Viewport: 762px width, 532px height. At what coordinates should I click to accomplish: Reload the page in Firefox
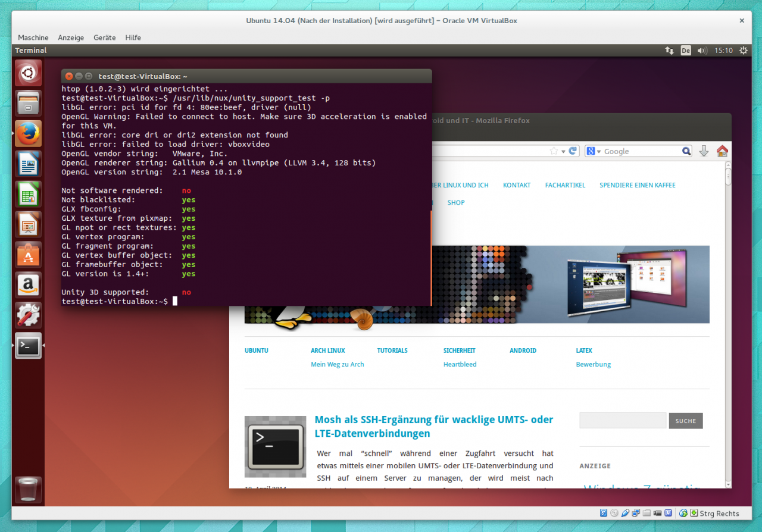point(573,151)
